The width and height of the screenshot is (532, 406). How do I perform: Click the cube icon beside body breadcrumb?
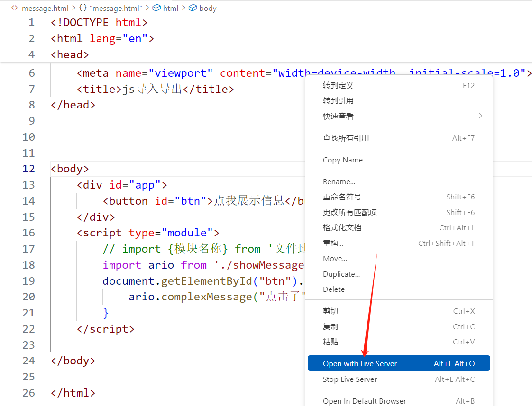(193, 8)
